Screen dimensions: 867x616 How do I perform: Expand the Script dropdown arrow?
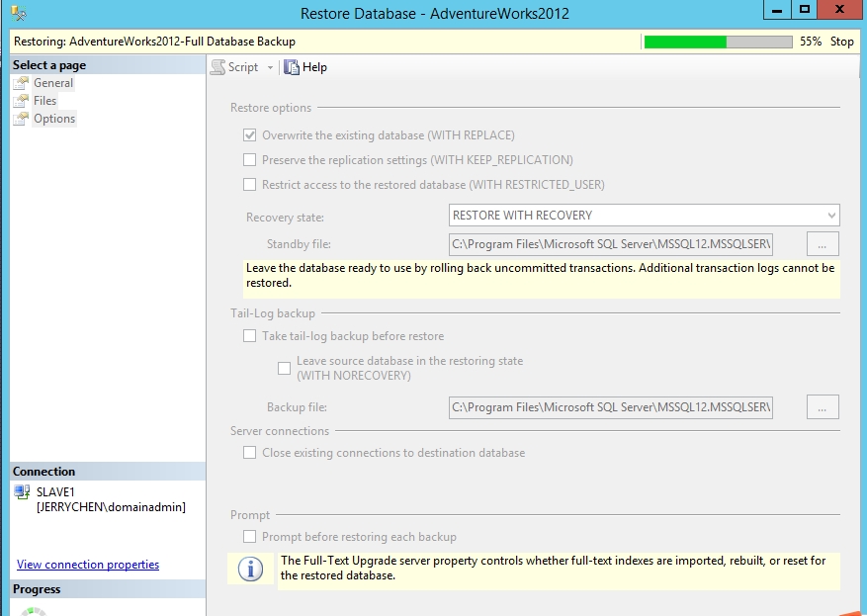point(271,67)
